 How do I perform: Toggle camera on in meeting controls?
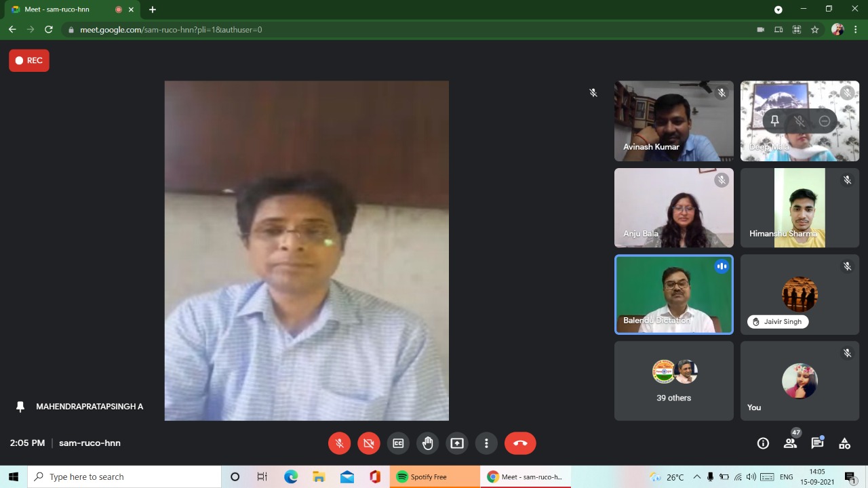point(368,443)
